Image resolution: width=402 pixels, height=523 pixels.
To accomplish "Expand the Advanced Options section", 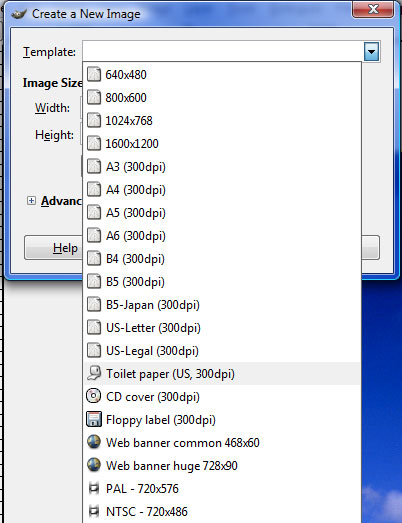I will [x=31, y=200].
